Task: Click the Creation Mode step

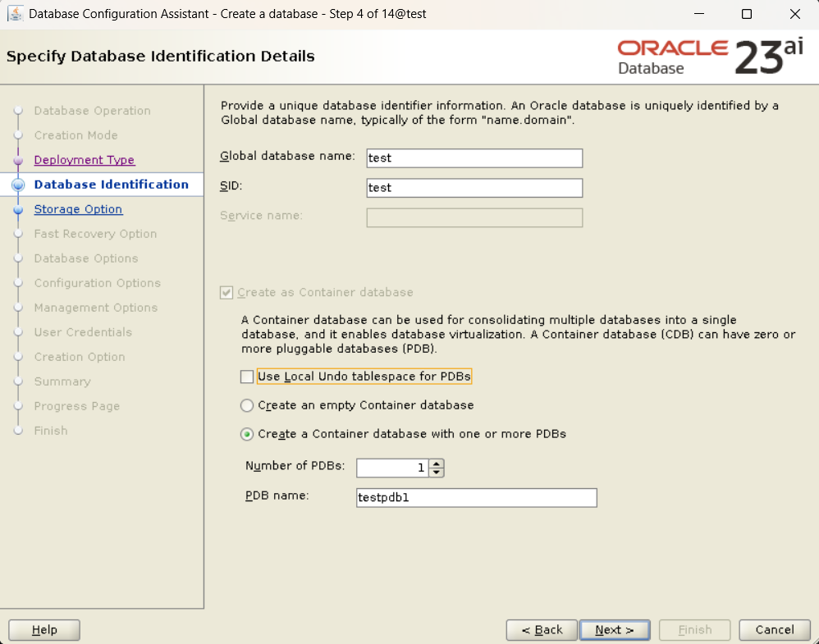Action: 75,135
